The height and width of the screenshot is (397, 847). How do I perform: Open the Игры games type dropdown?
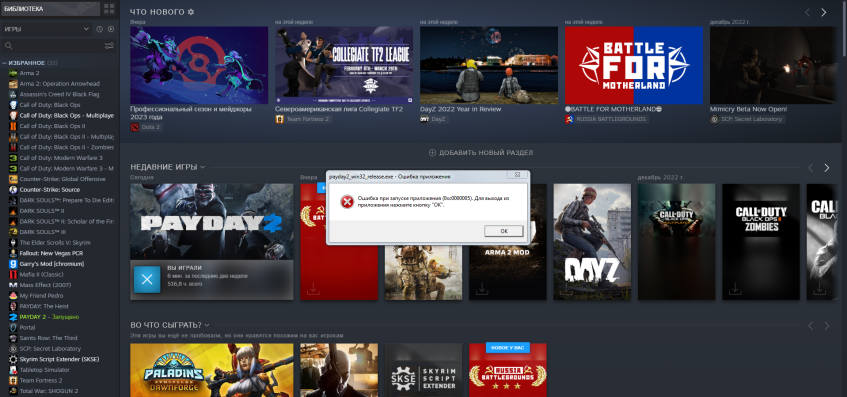pyautogui.click(x=46, y=29)
